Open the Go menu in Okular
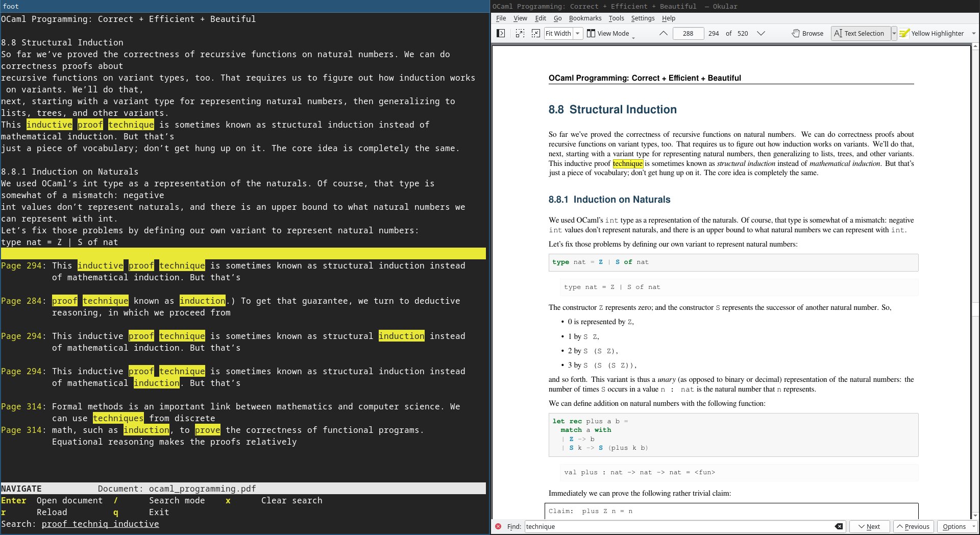The height and width of the screenshot is (535, 980). tap(557, 18)
